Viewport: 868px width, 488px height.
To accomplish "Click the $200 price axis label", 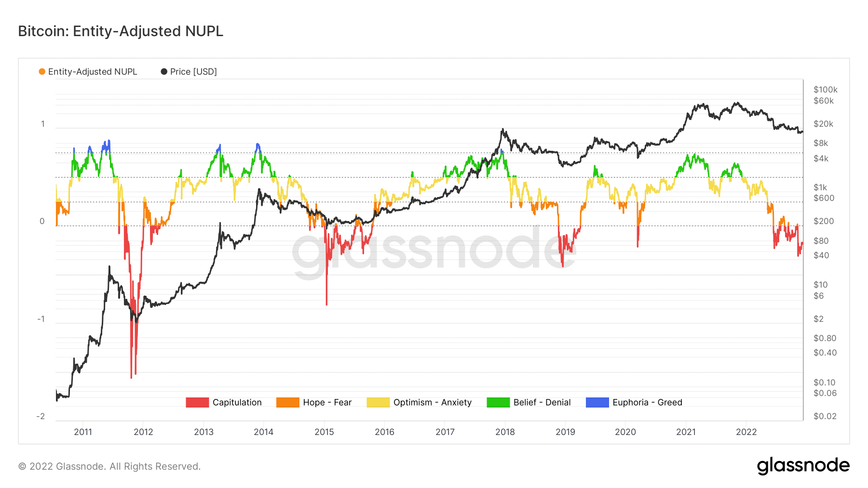I will tap(824, 221).
